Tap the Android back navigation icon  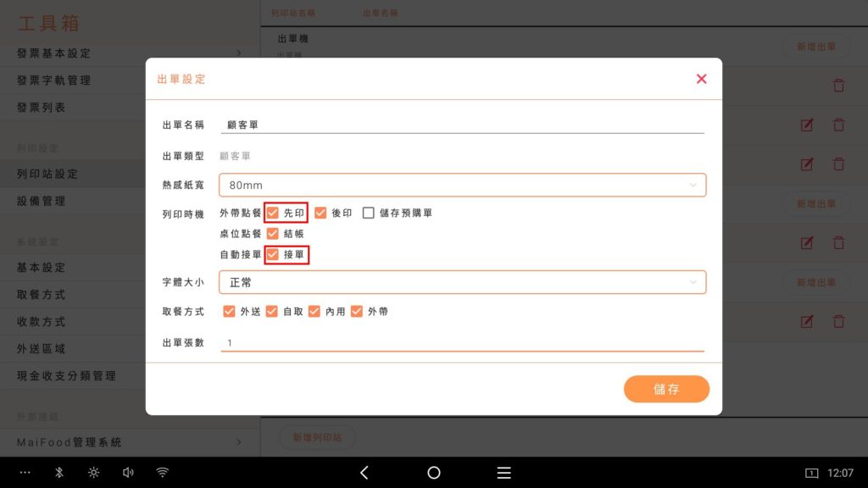(x=364, y=473)
